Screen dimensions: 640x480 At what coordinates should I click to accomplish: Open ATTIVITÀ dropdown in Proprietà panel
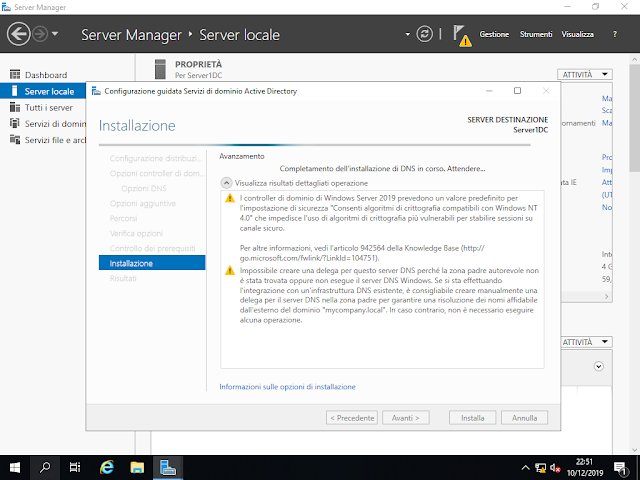(x=585, y=74)
